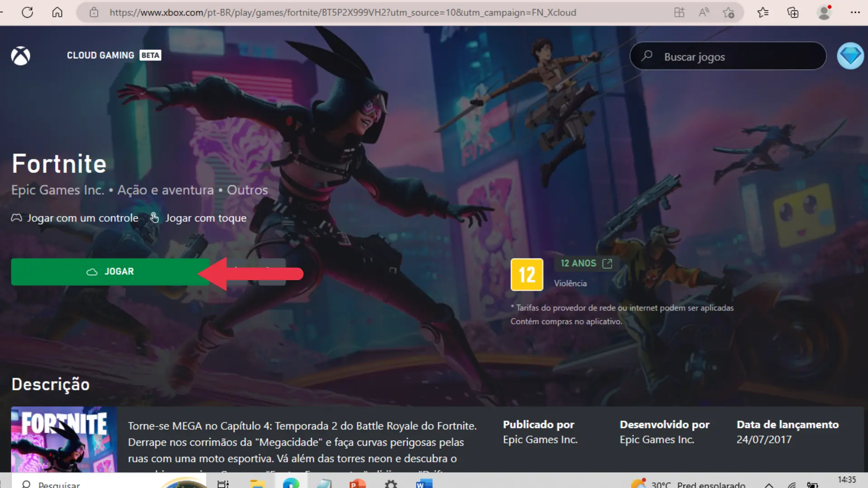Open the 12 ANOS rating external link
This screenshot has height=488, width=868.
[x=586, y=263]
